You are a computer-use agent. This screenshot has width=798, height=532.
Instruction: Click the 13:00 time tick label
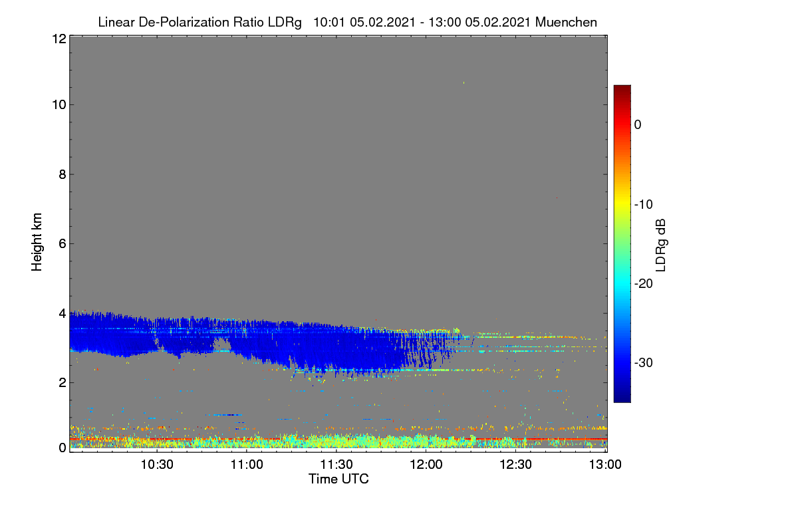click(606, 464)
